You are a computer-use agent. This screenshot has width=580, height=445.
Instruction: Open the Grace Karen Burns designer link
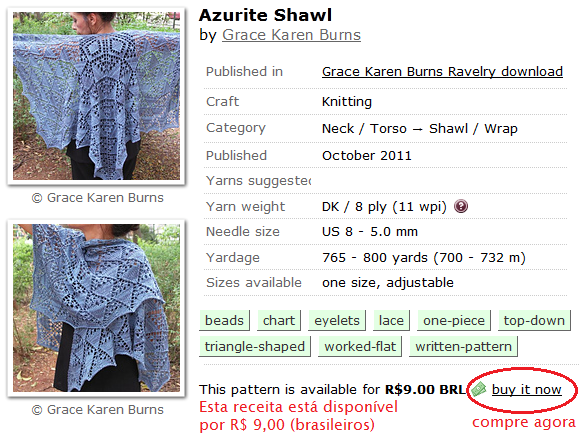tap(291, 35)
